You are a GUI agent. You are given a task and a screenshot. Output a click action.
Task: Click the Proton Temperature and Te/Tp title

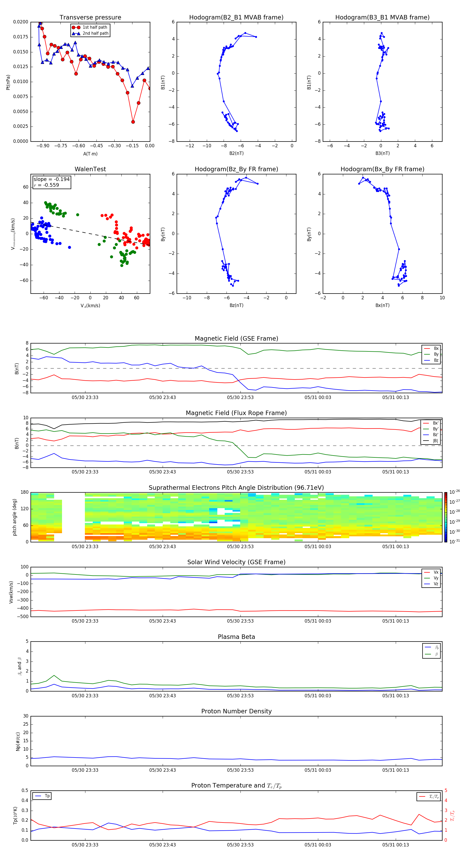pyautogui.click(x=236, y=786)
